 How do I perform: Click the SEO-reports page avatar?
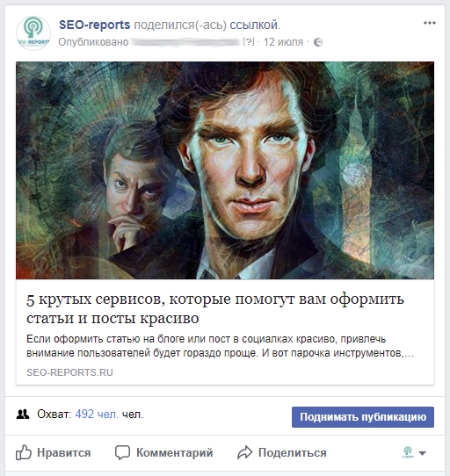click(x=33, y=33)
